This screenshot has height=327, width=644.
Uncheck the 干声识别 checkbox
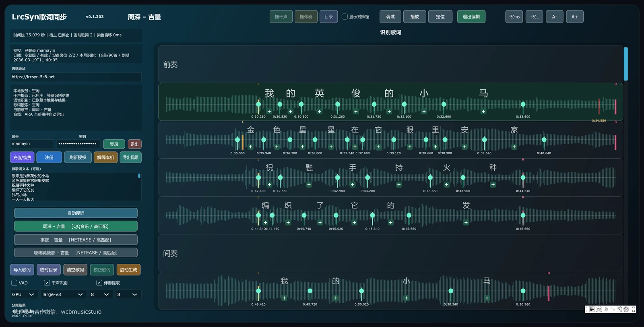coord(47,283)
